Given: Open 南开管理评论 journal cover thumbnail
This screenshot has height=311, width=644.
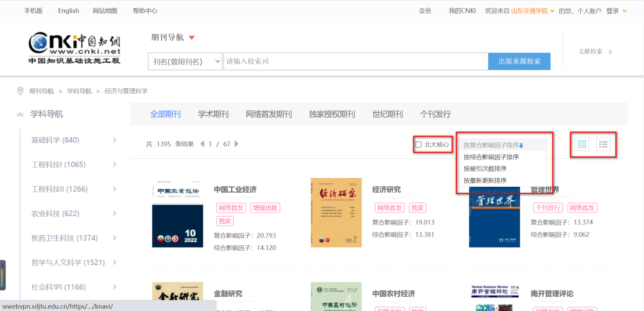Looking at the screenshot, I should pyautogui.click(x=494, y=296).
